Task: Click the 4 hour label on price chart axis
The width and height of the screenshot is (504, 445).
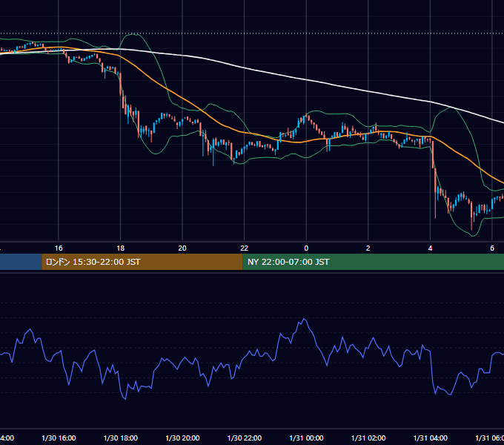Action: point(430,248)
